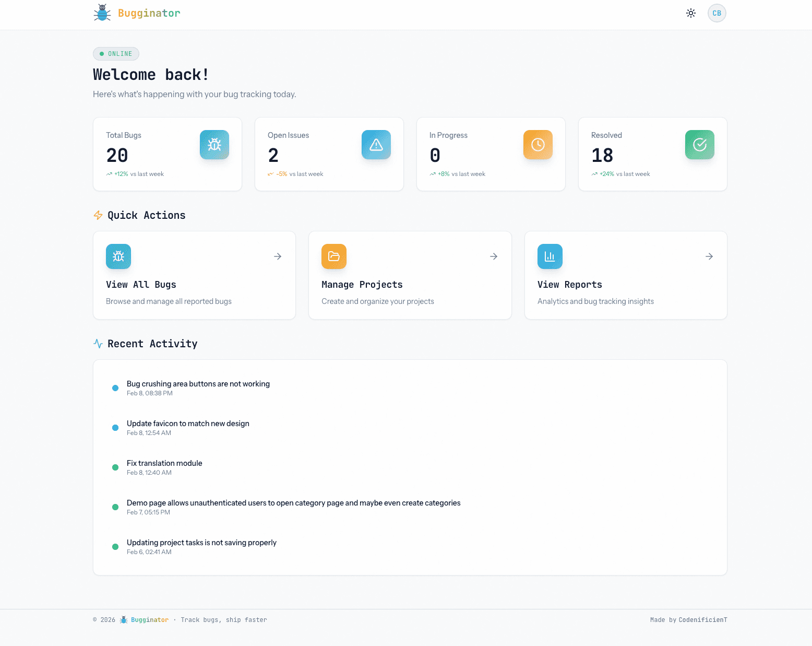
Task: Select 'Updating project tasks is not saving properly'
Action: point(201,543)
